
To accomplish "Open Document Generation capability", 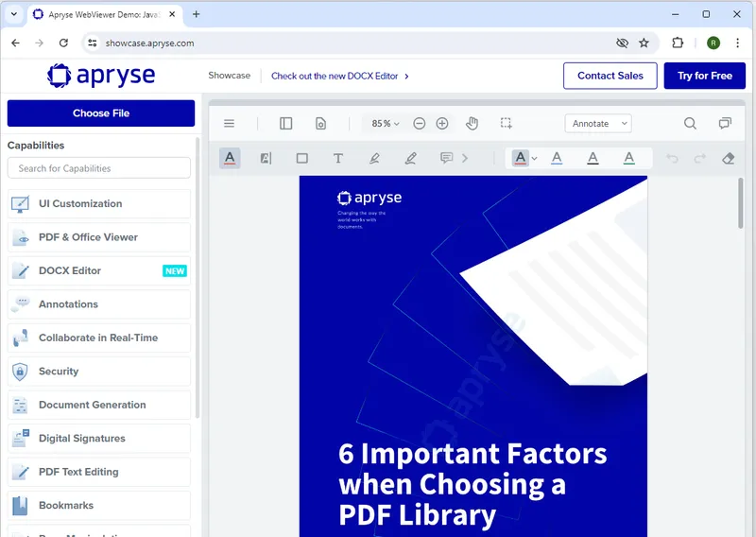I will [x=99, y=405].
